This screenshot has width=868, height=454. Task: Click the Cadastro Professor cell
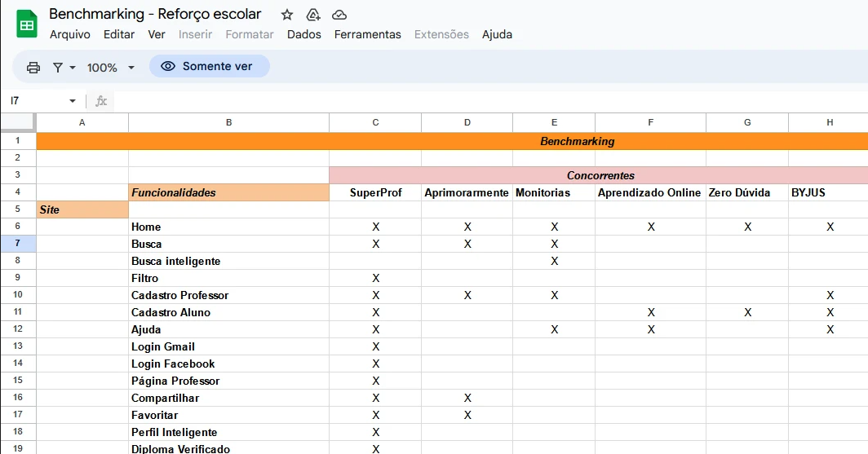coord(228,295)
